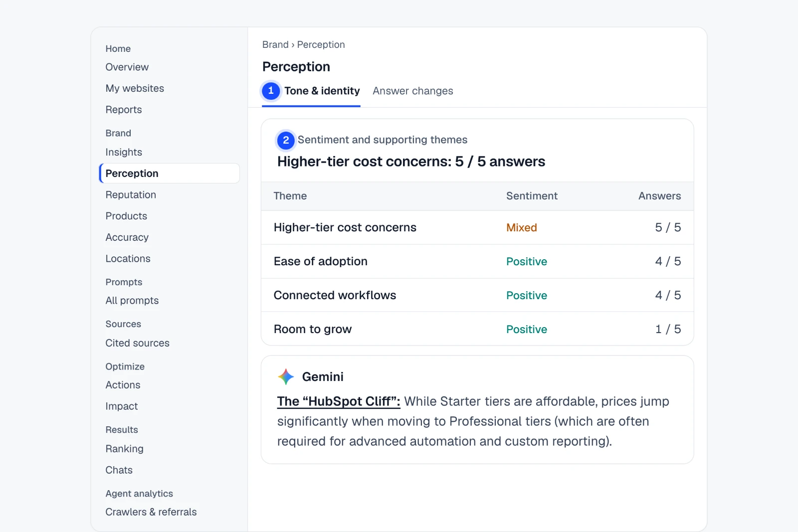This screenshot has height=532, width=798.
Task: Open Accuracy in the sidebar
Action: pyautogui.click(x=127, y=237)
